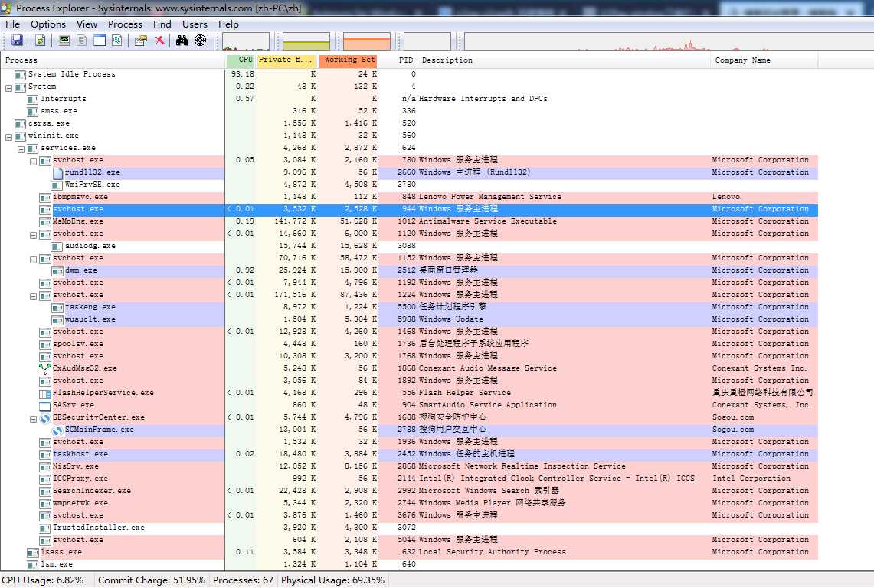
Task: Click the System Idle Process icon
Action: coord(21,75)
